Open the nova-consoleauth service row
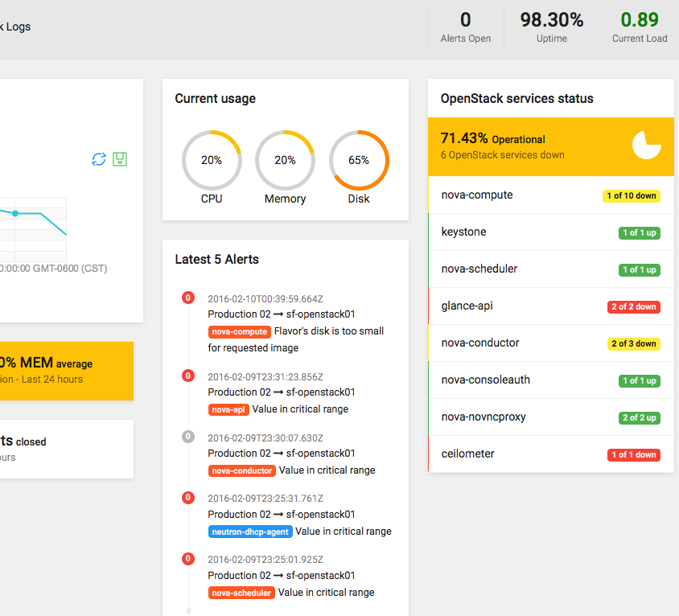 (551, 380)
